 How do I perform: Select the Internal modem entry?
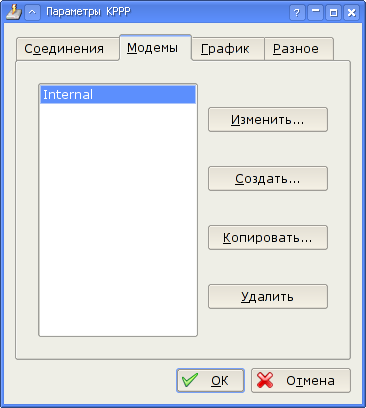pyautogui.click(x=118, y=95)
